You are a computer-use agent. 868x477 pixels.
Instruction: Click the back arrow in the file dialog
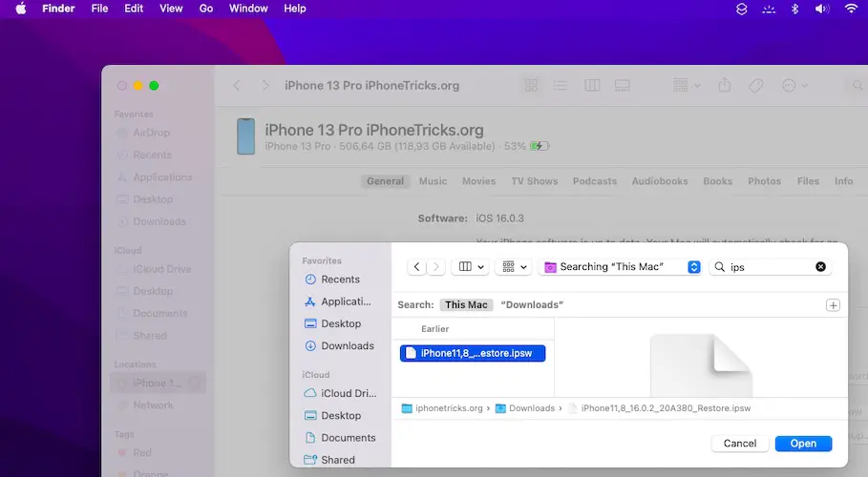click(x=416, y=267)
